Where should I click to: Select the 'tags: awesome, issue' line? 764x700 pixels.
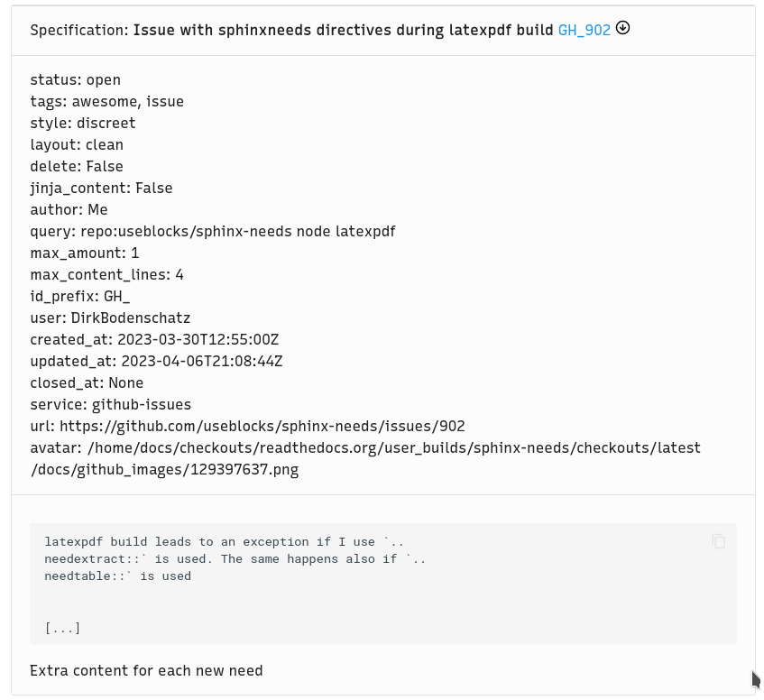coord(106,102)
